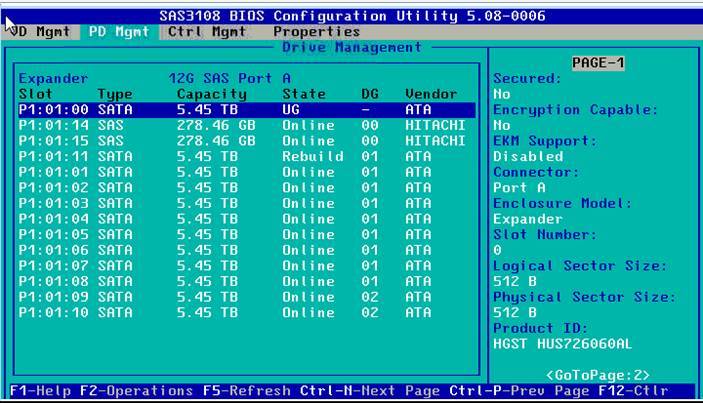The image size is (703, 403).
Task: Select drive row P1:01:05
Action: coord(247,234)
